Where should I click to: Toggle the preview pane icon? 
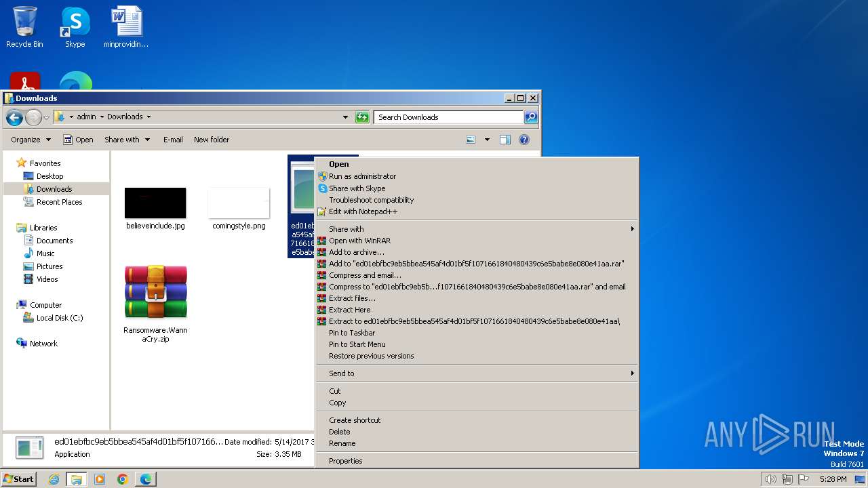tap(505, 140)
